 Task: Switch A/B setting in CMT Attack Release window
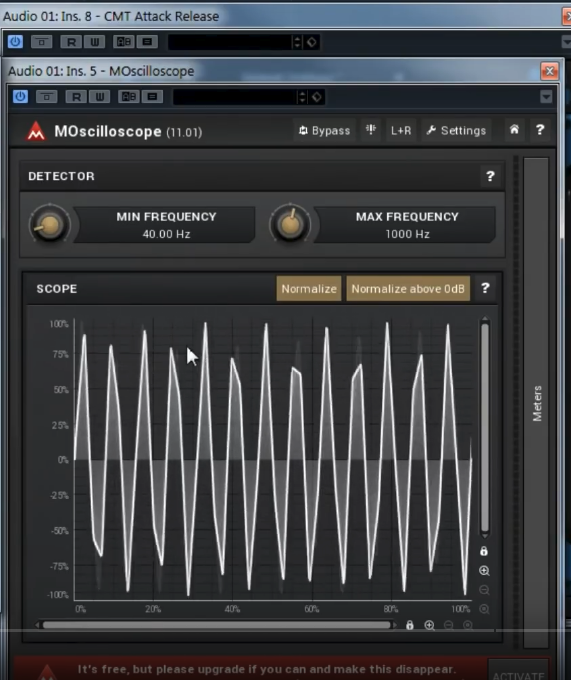tap(124, 42)
